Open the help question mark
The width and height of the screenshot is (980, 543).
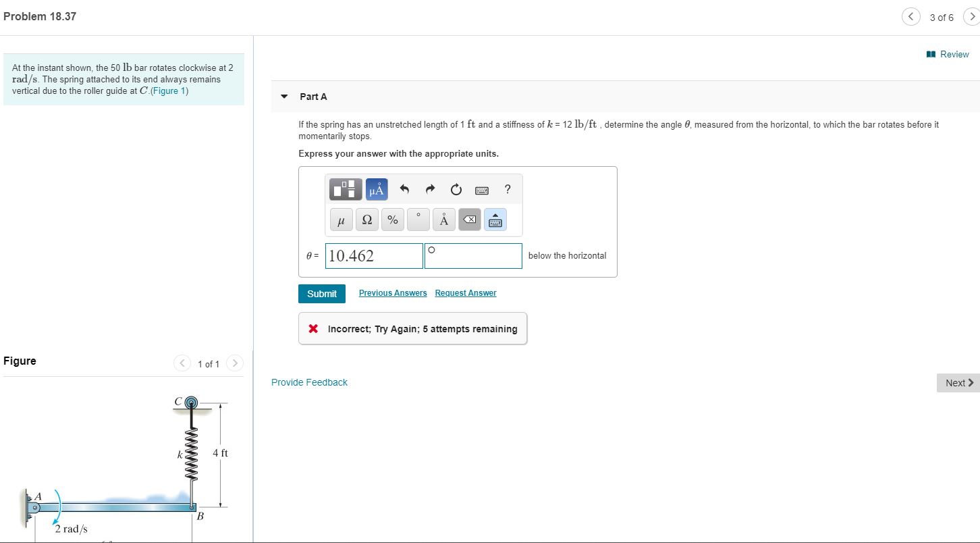(x=508, y=189)
